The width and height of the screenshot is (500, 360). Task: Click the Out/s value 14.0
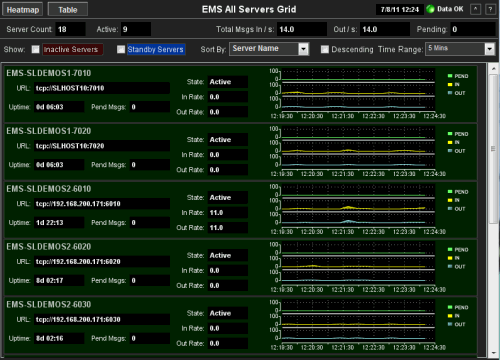click(385, 29)
